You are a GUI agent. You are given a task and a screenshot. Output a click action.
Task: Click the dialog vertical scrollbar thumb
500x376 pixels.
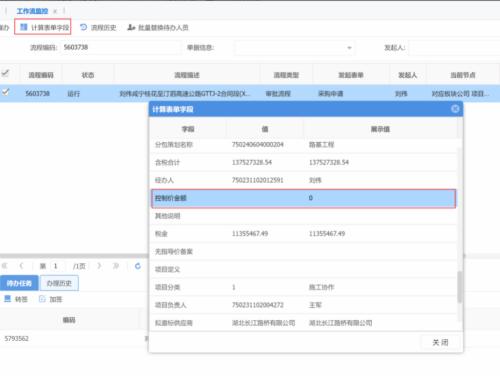click(x=460, y=287)
